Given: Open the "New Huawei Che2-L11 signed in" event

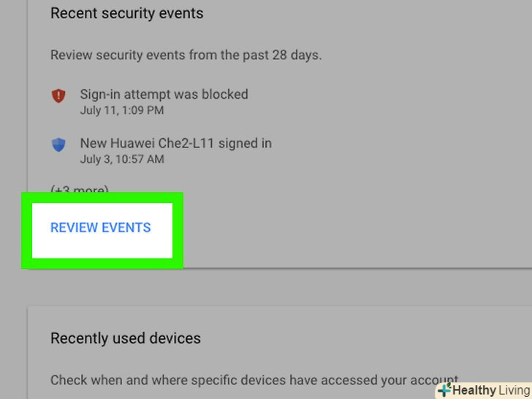Looking at the screenshot, I should 175,143.
